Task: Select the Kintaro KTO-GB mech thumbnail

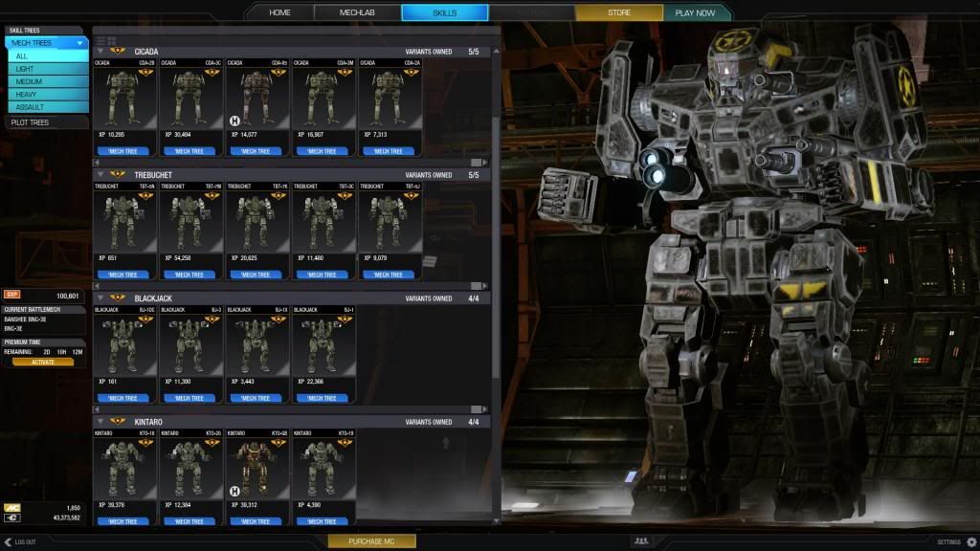Action: 256,469
